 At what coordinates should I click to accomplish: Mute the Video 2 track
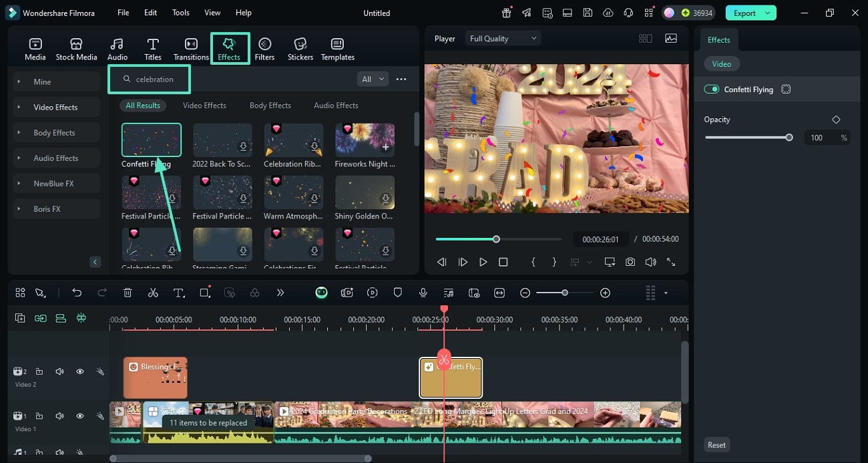click(59, 371)
